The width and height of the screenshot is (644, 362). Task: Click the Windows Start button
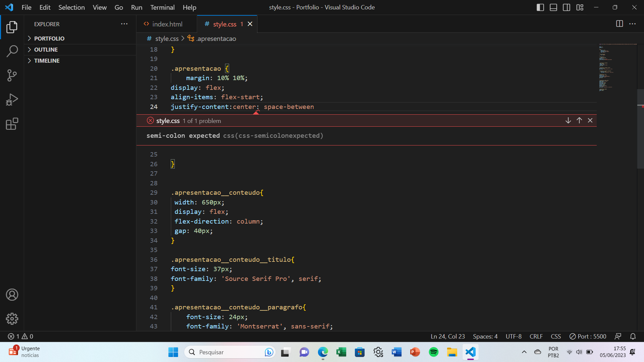(173, 352)
